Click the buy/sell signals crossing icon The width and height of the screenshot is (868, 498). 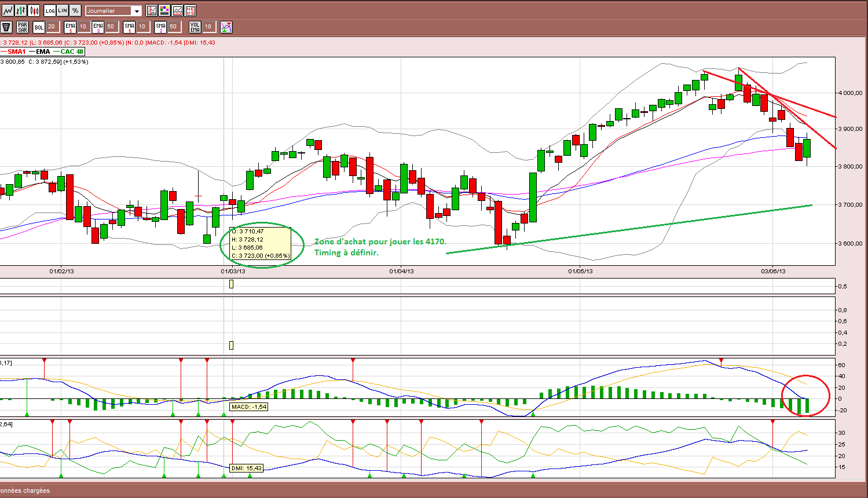click(226, 27)
